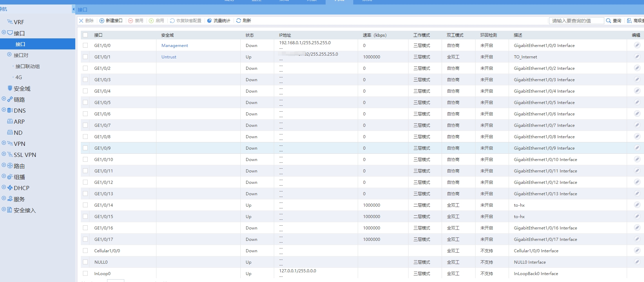Expand the 接口对 tree node
644x282 pixels.
tap(9, 55)
